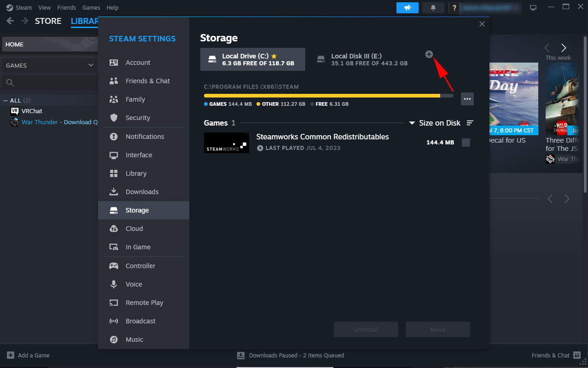Select the Local Drive (C:) tab

pos(253,59)
